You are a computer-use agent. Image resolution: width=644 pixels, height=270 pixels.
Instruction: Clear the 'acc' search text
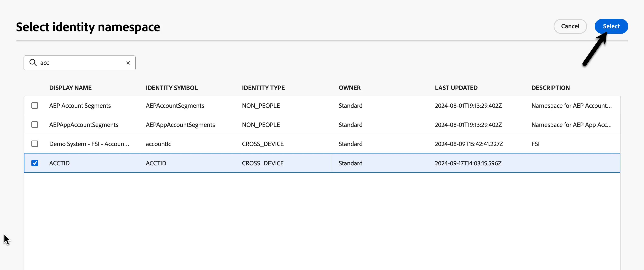[x=128, y=63]
